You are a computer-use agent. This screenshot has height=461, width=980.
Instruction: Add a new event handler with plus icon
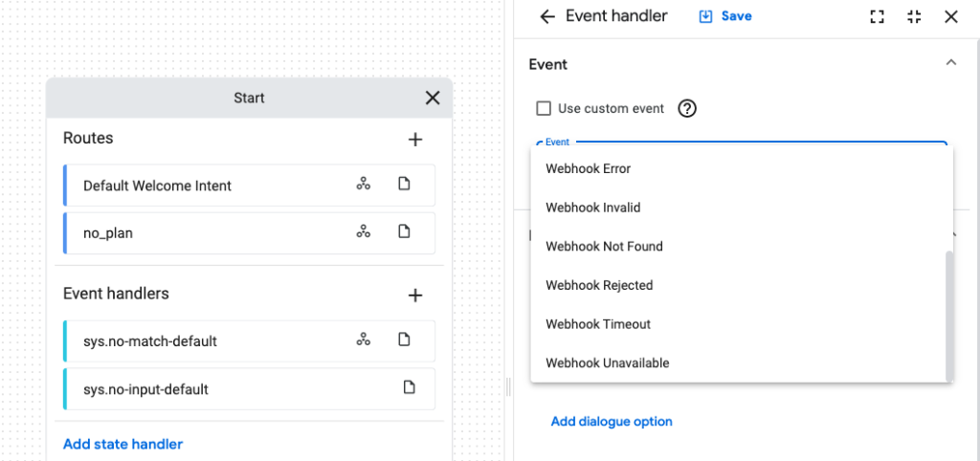(415, 296)
